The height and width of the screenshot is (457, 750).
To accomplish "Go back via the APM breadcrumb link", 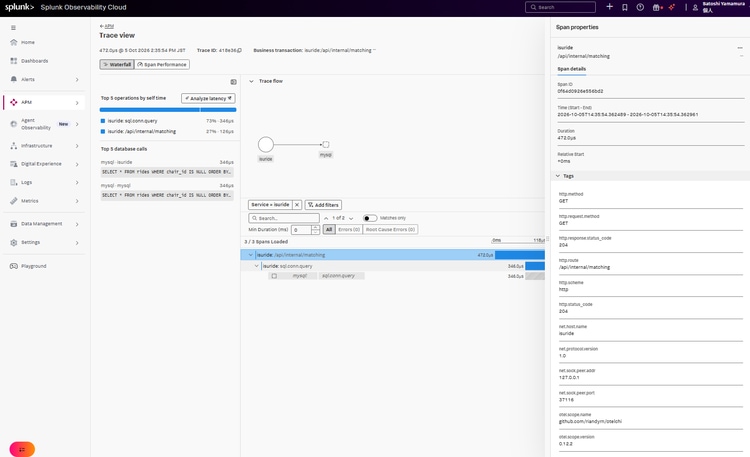I will [107, 26].
